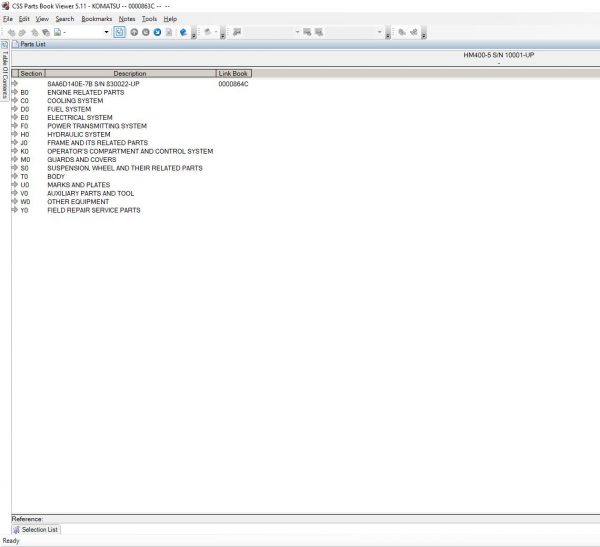Click the arrow icon for S0 Suspension row

[15, 168]
